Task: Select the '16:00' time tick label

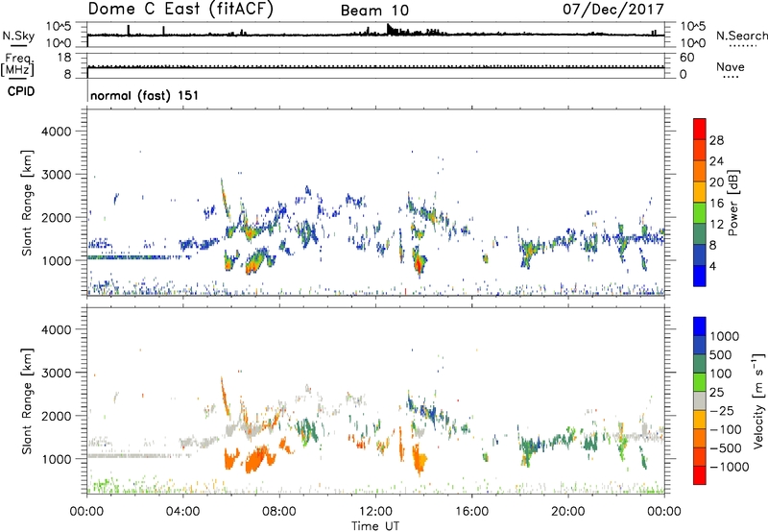Action: (471, 512)
